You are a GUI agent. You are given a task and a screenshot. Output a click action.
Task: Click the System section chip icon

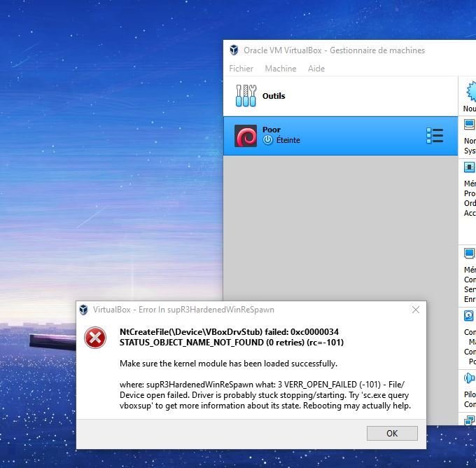coord(469,167)
